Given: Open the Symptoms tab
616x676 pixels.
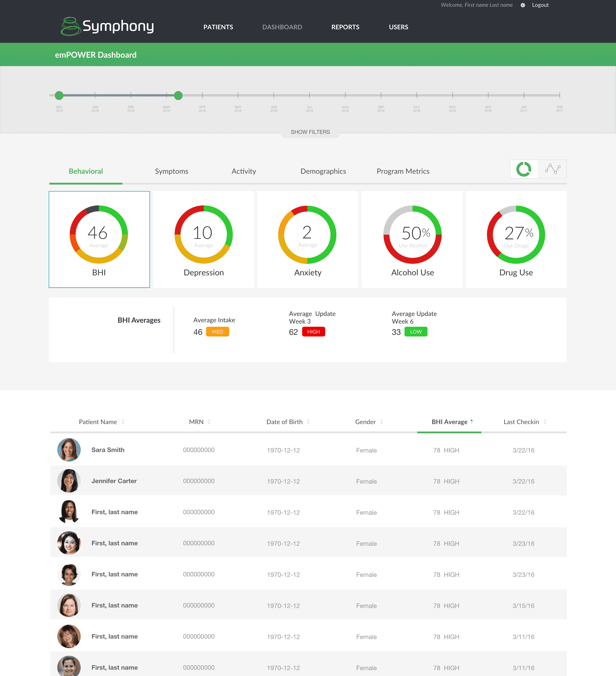Looking at the screenshot, I should [171, 171].
